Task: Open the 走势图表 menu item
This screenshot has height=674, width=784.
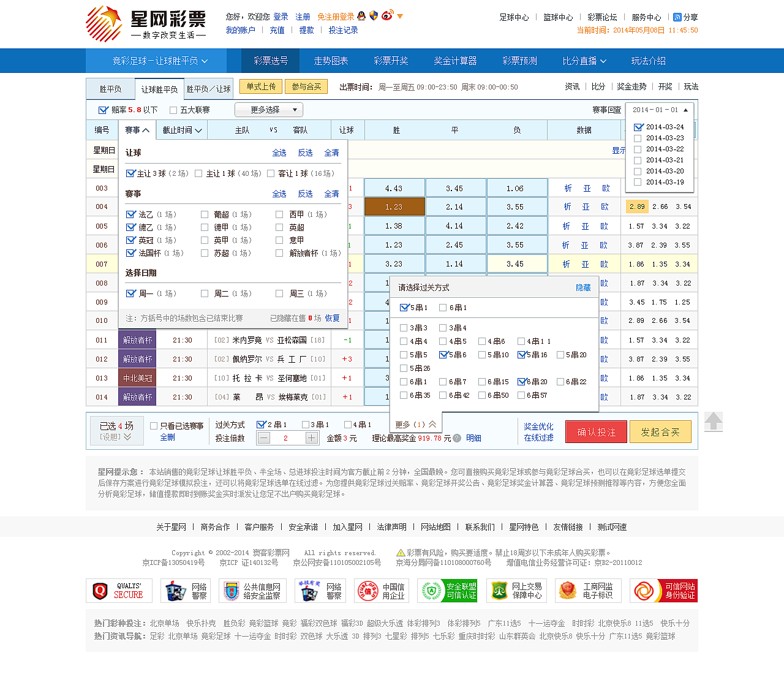Action: pyautogui.click(x=331, y=61)
